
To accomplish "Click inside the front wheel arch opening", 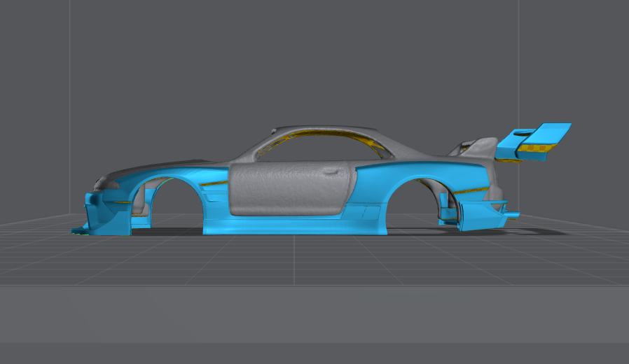I will pos(175,206).
